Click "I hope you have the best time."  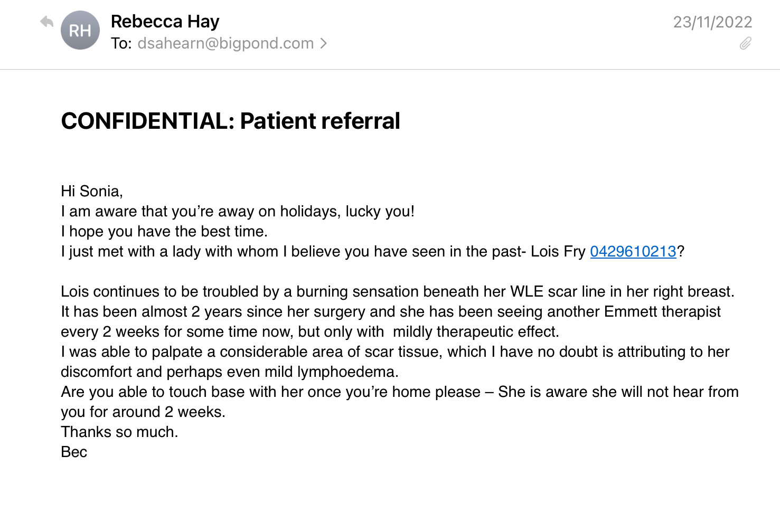point(164,232)
